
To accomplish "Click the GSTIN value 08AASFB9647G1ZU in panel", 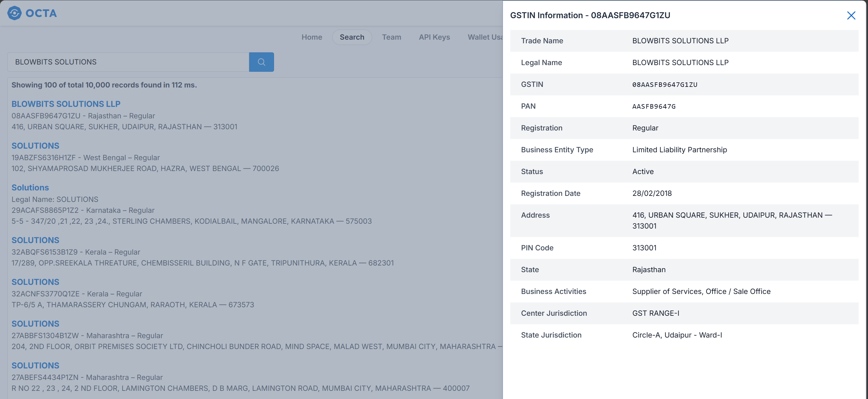I will click(664, 85).
